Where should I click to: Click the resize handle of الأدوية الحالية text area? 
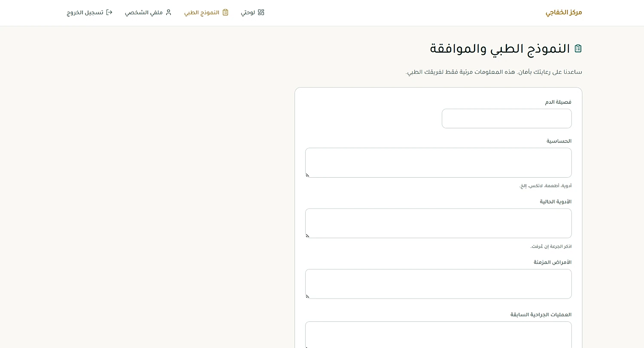pos(307,236)
